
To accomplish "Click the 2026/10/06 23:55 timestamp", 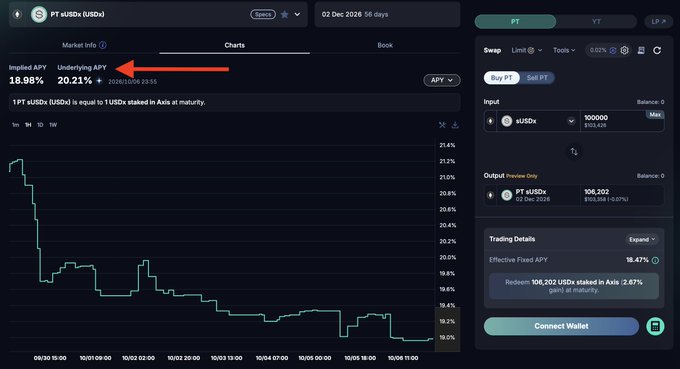I will point(132,82).
